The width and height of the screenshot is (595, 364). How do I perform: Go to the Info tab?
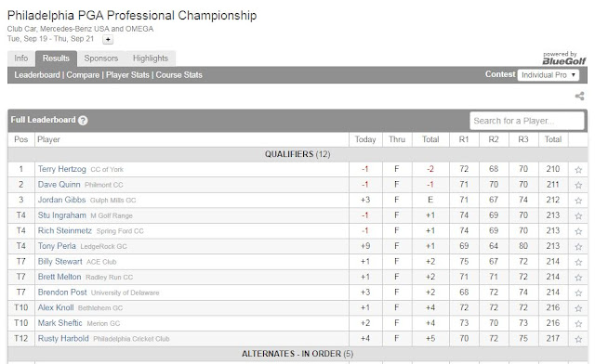click(x=21, y=58)
